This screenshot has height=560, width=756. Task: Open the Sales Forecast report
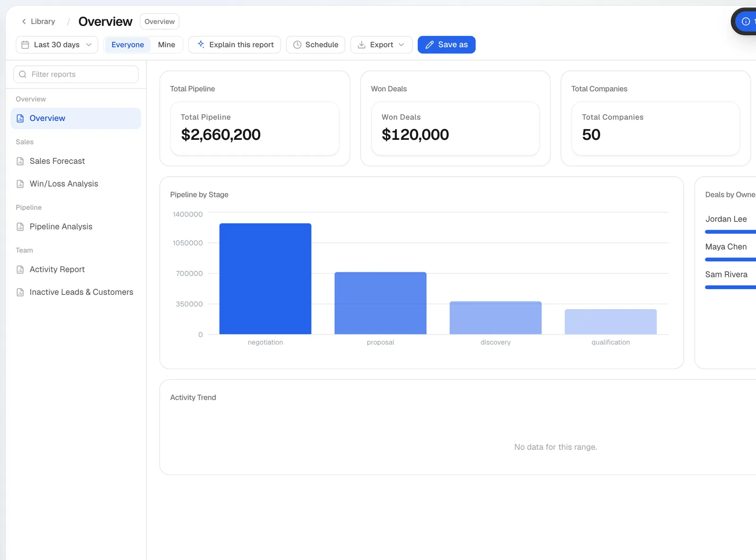(76, 161)
